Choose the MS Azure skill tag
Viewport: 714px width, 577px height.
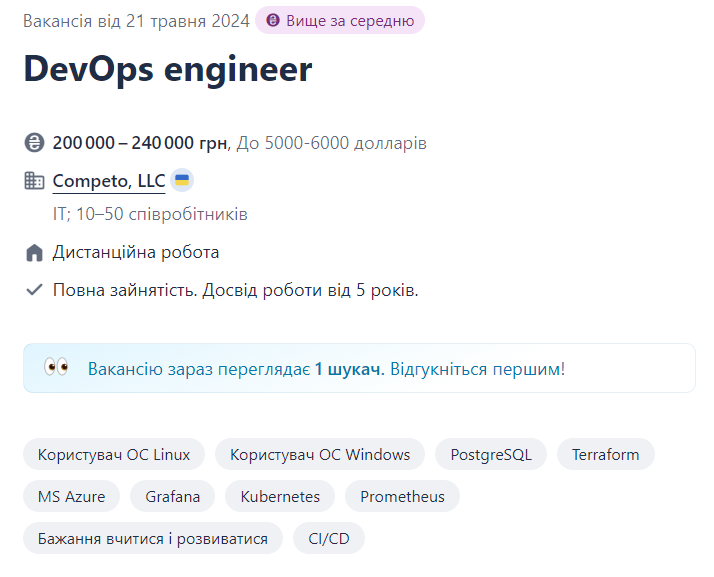click(x=71, y=496)
